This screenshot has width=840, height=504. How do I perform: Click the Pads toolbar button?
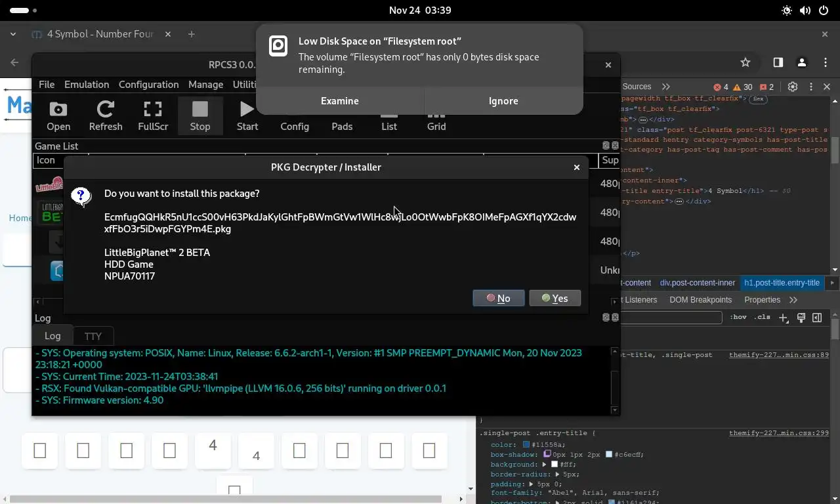(342, 126)
